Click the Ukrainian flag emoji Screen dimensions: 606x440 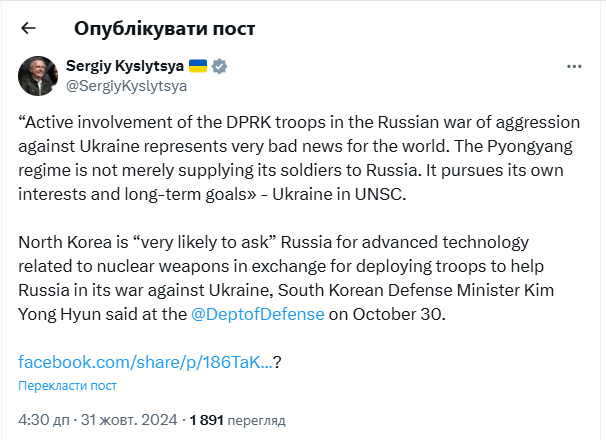pos(198,66)
